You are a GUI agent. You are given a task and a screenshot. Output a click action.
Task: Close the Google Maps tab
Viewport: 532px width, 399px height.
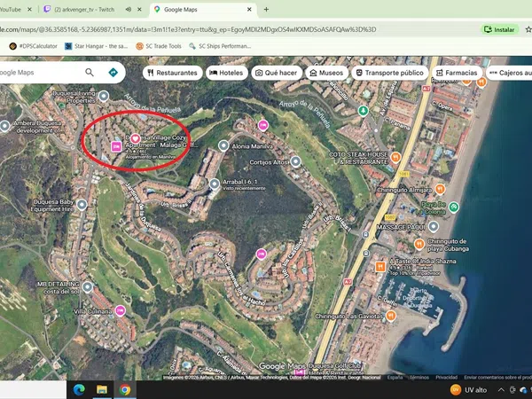tap(249, 10)
